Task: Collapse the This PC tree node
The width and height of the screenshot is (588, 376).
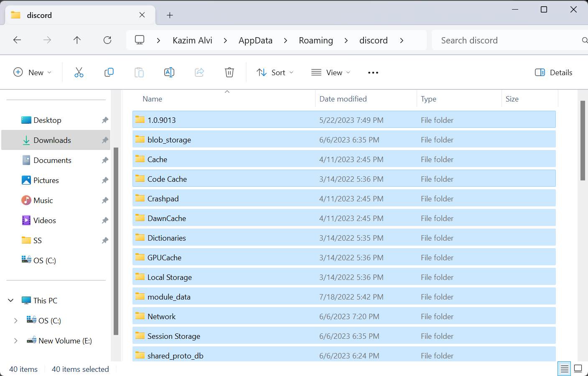Action: [11, 300]
